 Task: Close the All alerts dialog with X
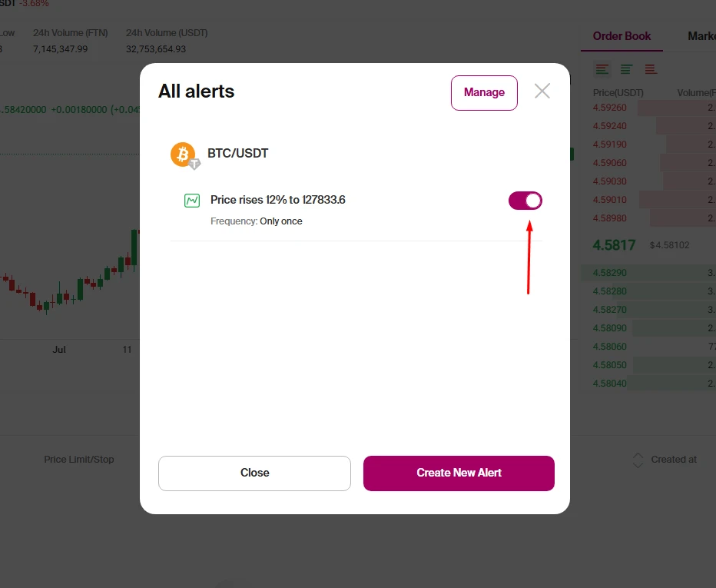point(542,91)
